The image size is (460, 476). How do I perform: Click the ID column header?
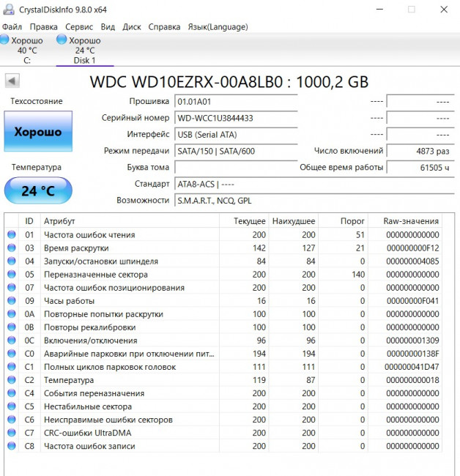pyautogui.click(x=29, y=221)
